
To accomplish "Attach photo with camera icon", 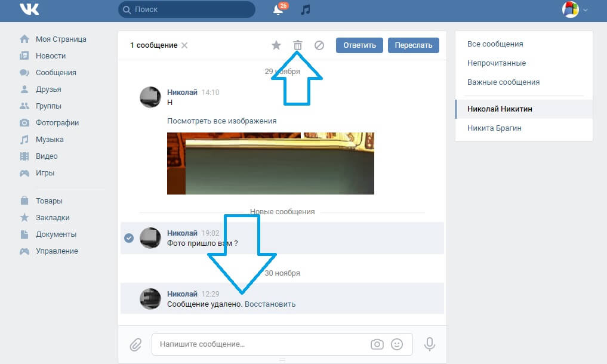I will [x=377, y=344].
